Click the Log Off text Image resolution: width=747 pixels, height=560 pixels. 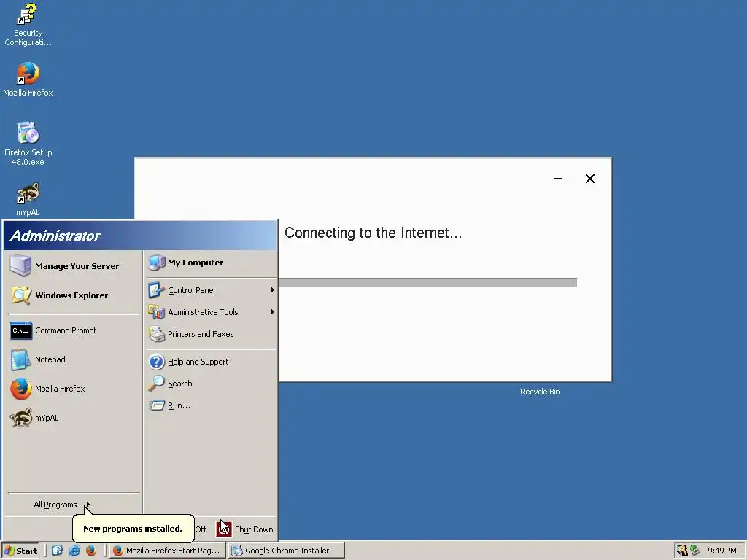tap(201, 529)
